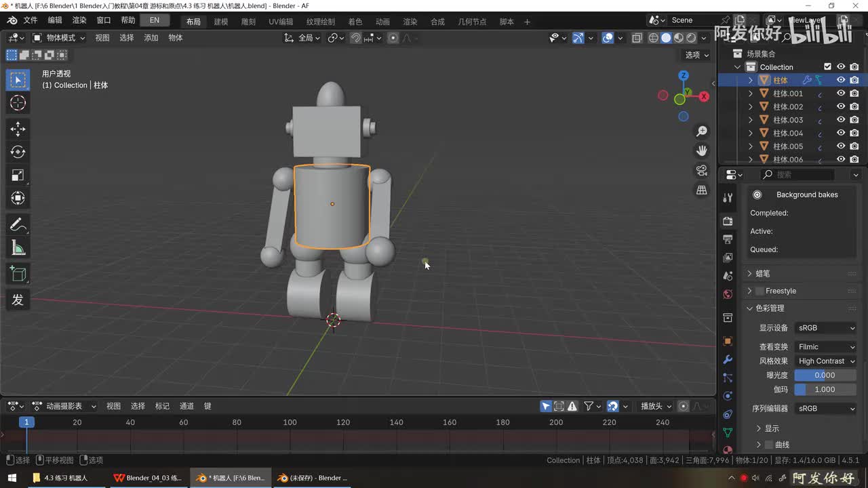Enable the Freestyle checkbox

[759, 291]
